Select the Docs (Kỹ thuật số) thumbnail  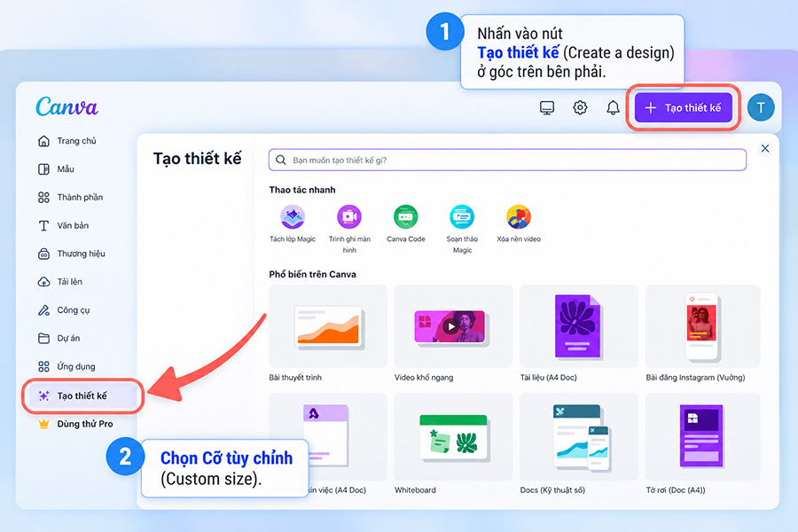pos(579,436)
